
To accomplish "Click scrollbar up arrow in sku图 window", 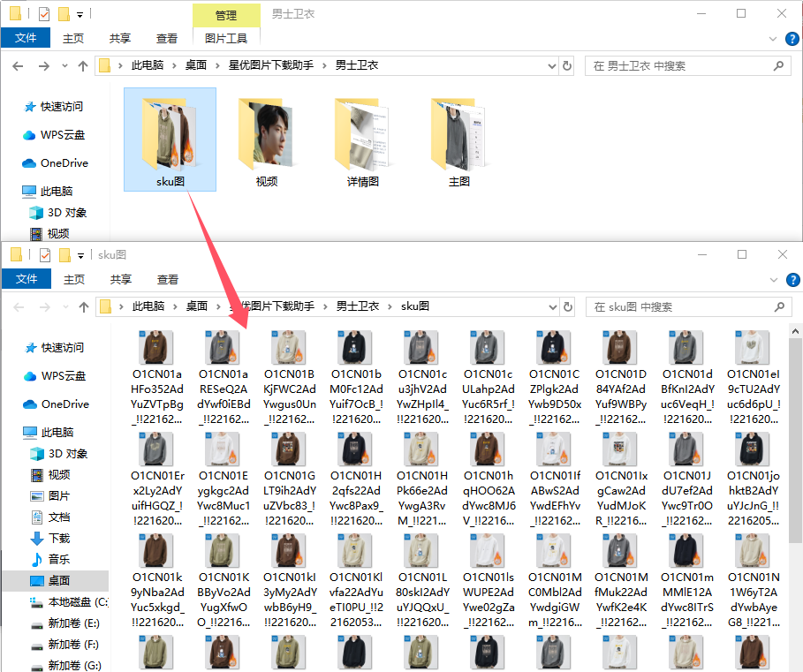I will [795, 332].
